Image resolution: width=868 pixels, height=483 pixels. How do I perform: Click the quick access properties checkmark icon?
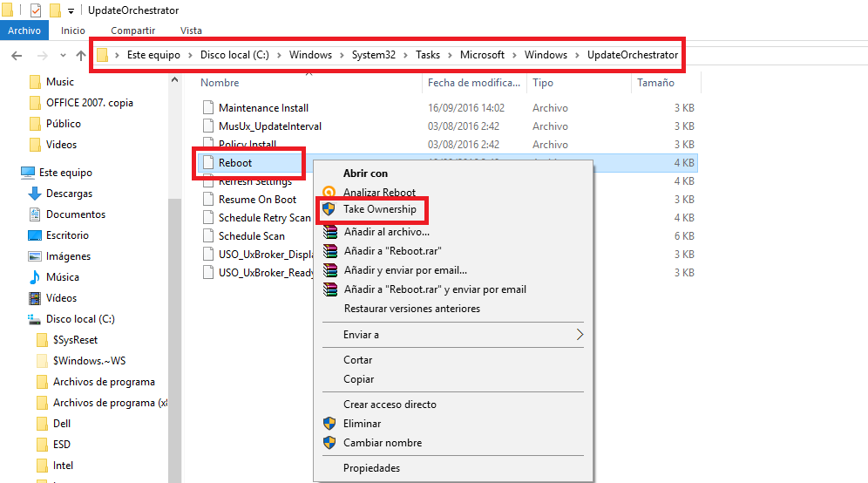(x=36, y=10)
